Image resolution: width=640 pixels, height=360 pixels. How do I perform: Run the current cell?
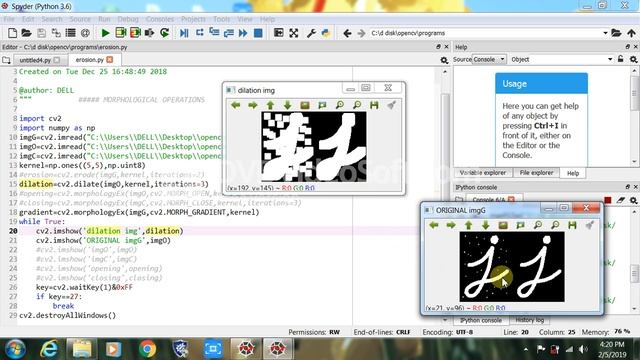[x=120, y=33]
